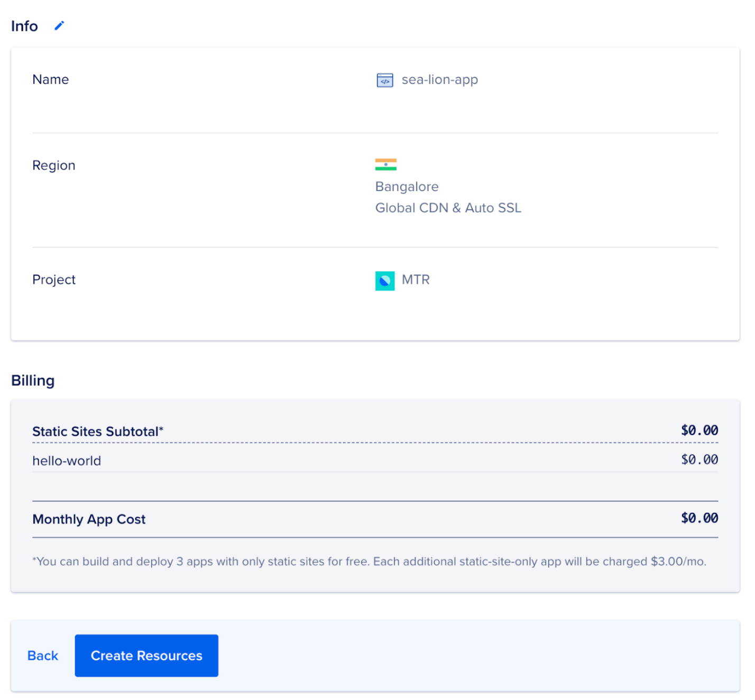755x700 pixels.
Task: Click the static site icon beside sea-lion-app
Action: (385, 80)
